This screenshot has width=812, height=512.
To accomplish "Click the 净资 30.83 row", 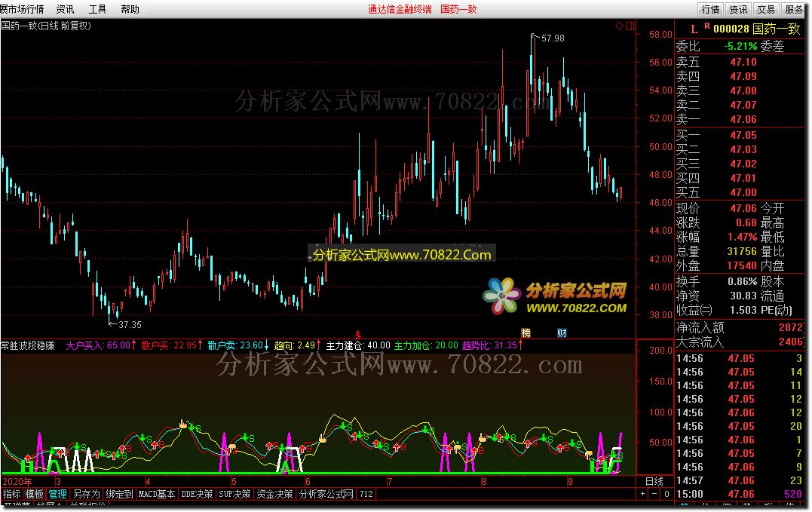I will [x=716, y=296].
